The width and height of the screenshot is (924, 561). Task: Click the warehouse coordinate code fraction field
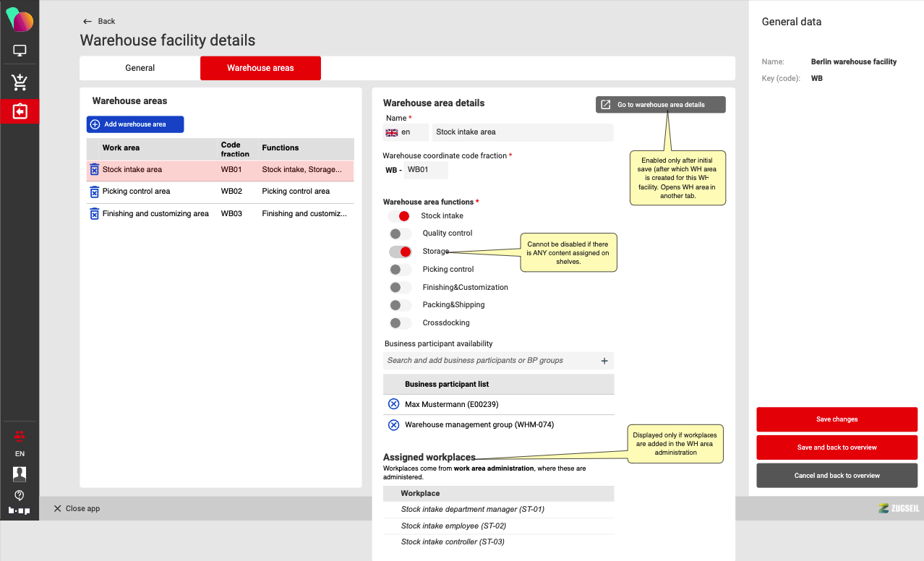point(426,170)
